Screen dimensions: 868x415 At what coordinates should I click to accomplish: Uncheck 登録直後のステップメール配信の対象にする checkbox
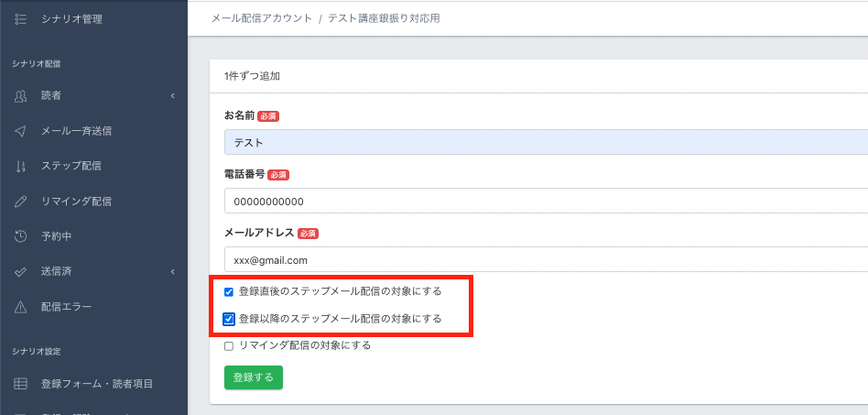(x=229, y=292)
